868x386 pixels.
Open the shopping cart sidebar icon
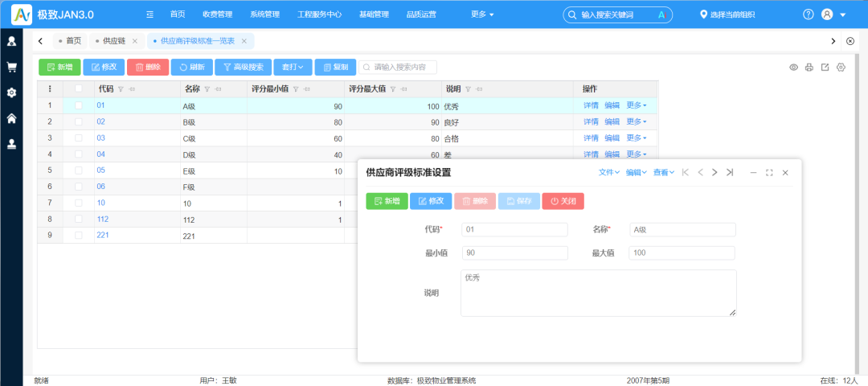click(11, 67)
